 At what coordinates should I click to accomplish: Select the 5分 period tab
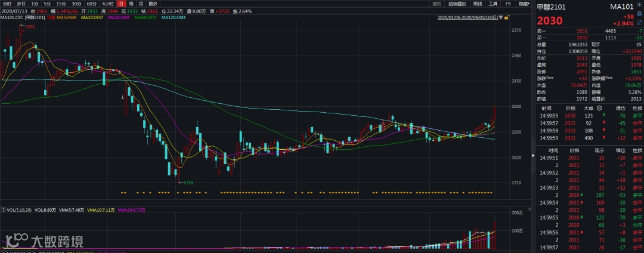point(47,4)
